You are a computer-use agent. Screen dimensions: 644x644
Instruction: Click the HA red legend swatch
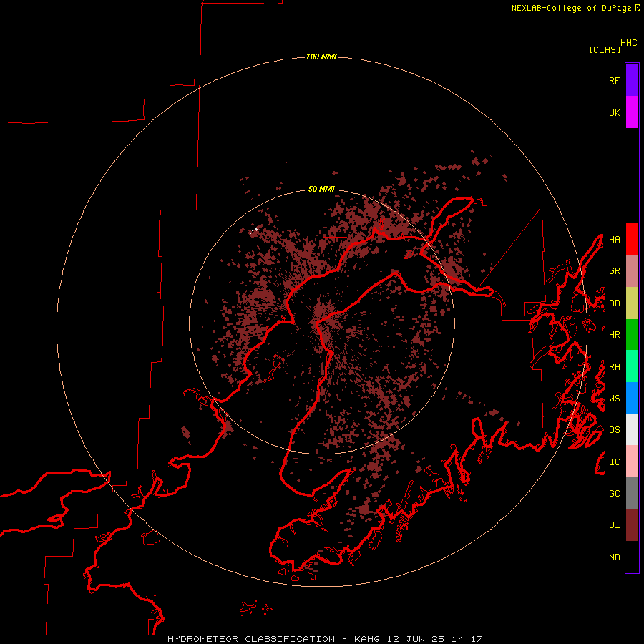point(632,239)
